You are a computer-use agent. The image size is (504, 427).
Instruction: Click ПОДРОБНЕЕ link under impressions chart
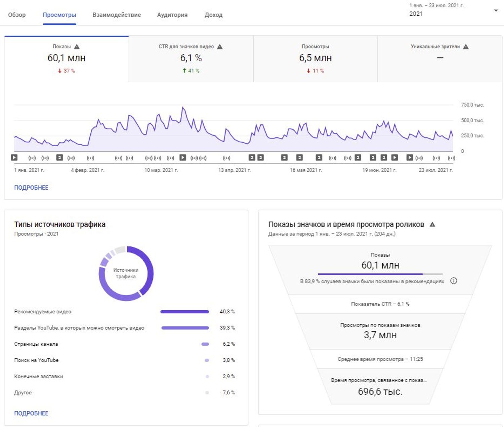coord(31,188)
